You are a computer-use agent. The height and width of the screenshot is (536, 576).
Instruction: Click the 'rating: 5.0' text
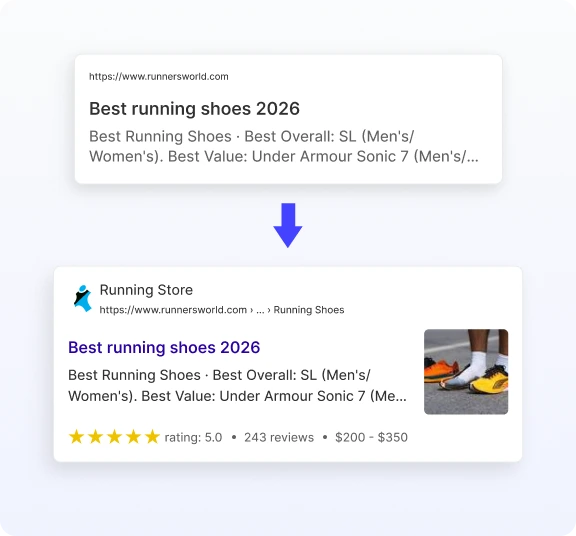(x=193, y=438)
